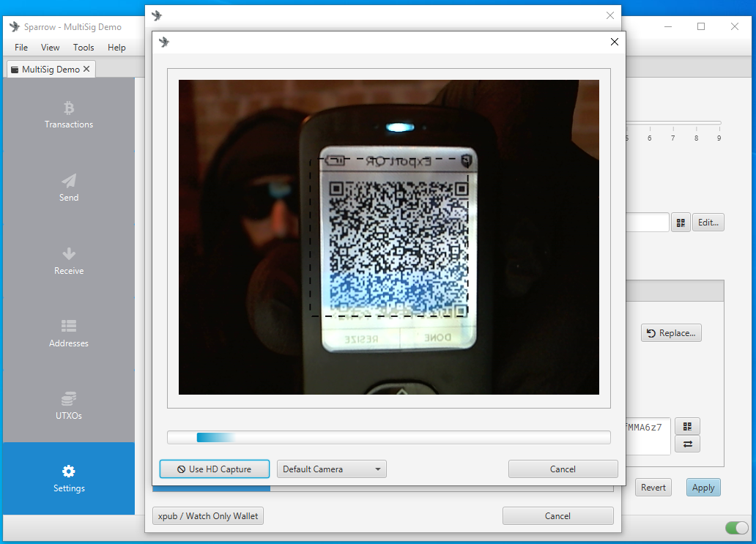Choose xpub / Watch Only Wallet
This screenshot has height=544, width=756.
208,516
